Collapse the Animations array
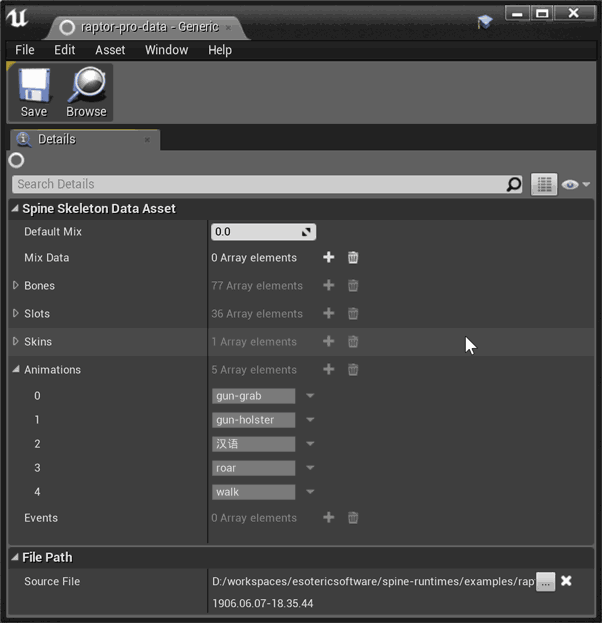Image resolution: width=602 pixels, height=623 pixels. [15, 370]
